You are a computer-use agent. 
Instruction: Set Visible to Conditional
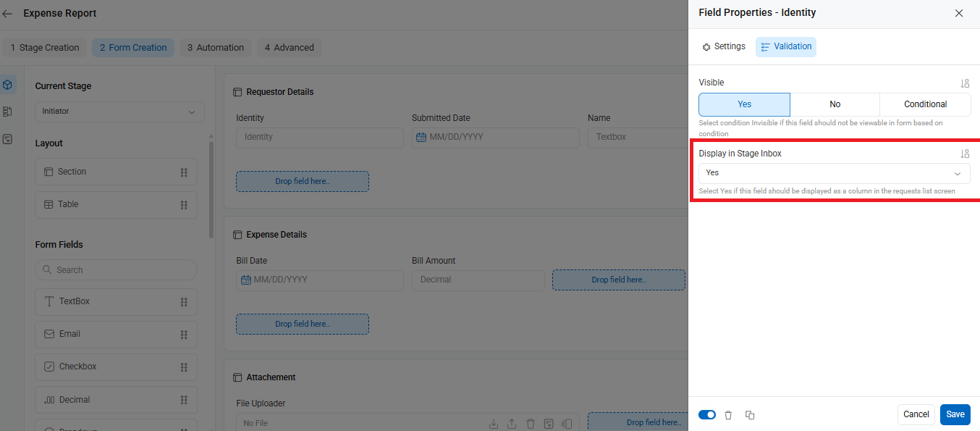click(x=926, y=104)
